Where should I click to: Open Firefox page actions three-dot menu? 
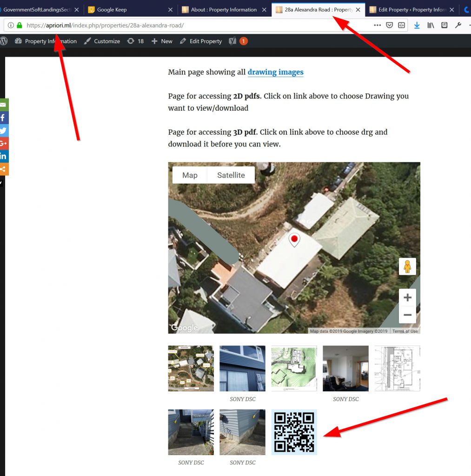377,25
